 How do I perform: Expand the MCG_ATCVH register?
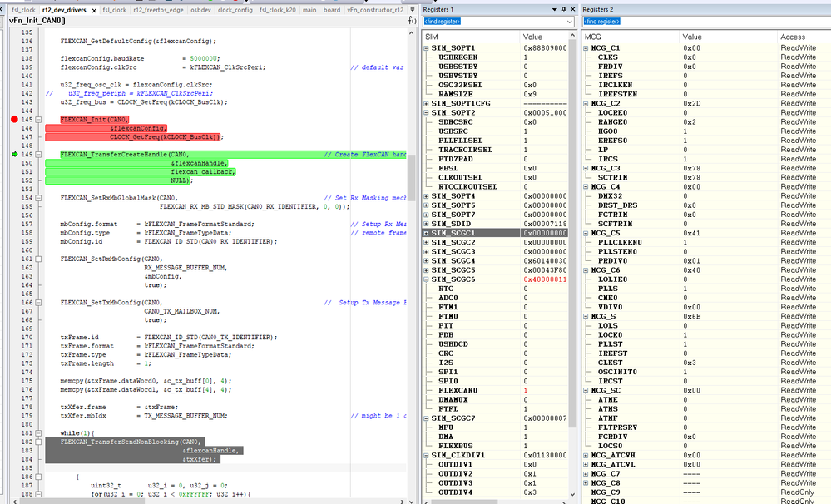point(587,455)
